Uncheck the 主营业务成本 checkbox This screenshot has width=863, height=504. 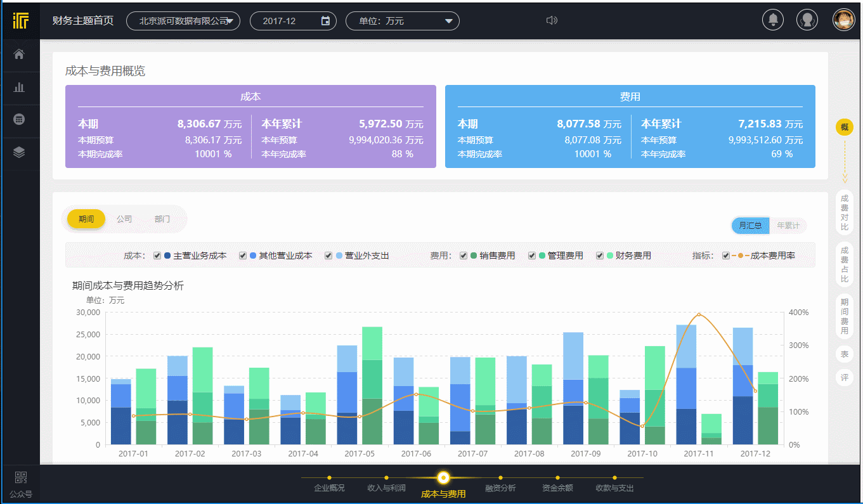coord(157,255)
